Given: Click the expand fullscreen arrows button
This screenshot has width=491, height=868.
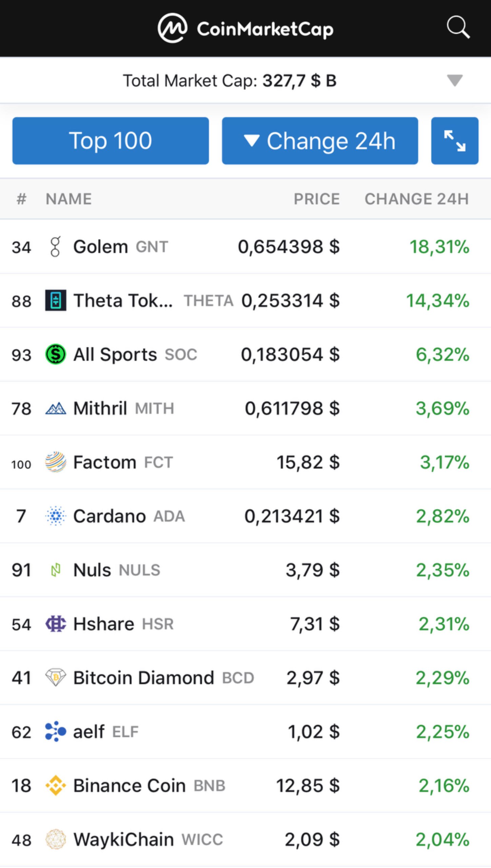Looking at the screenshot, I should (454, 141).
